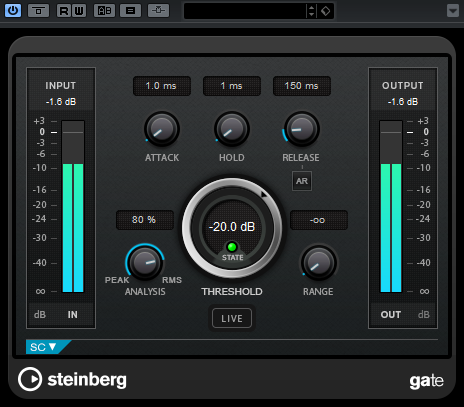This screenshot has height=407, width=464.
Task: Toggle the AR auto release button
Action: [302, 181]
